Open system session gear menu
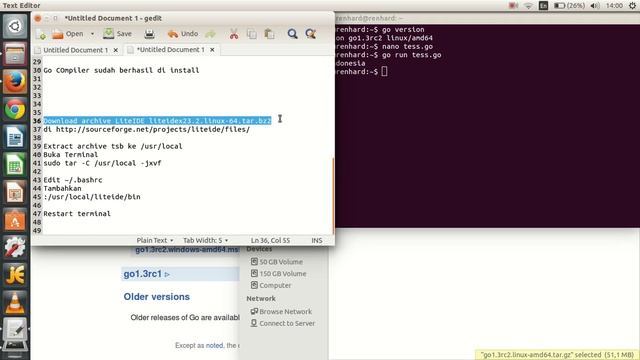 click(x=632, y=6)
